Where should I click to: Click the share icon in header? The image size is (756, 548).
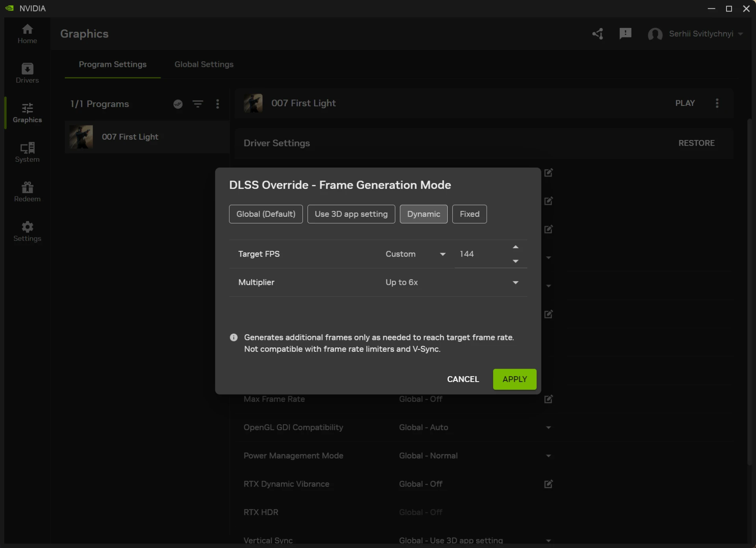598,34
